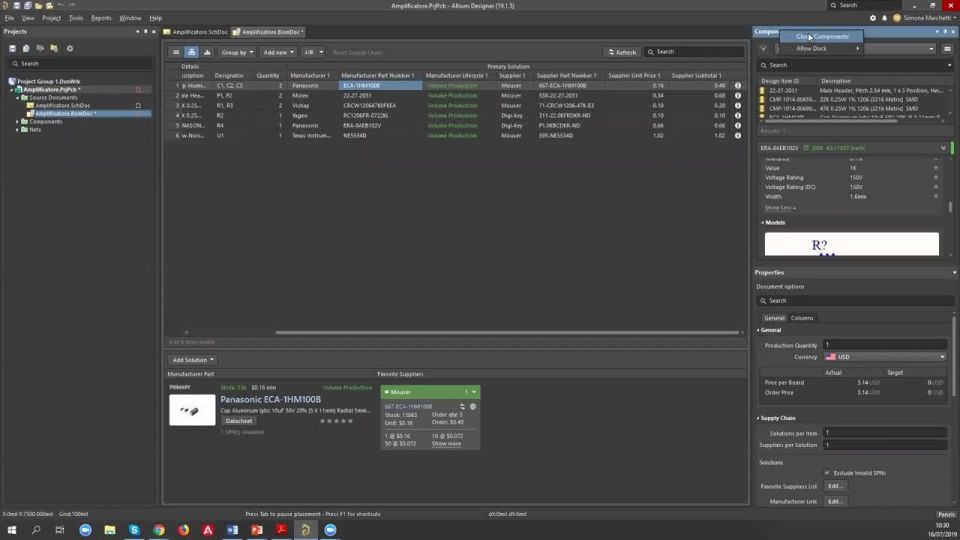The image size is (960, 540).
Task: Collapse the Source Documents folder
Action: 17,97
